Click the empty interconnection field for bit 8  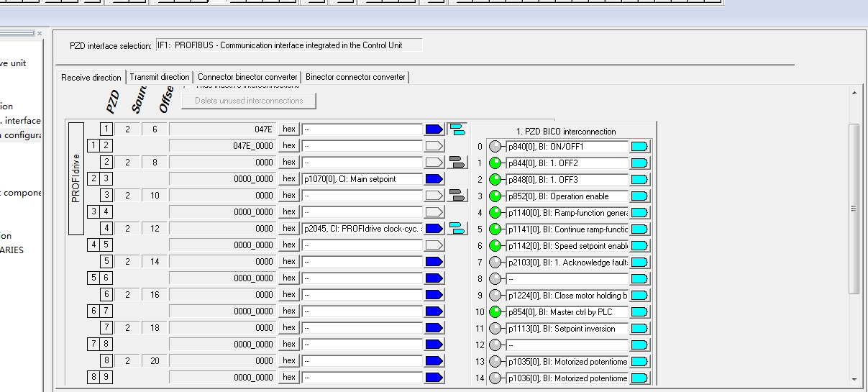(x=567, y=279)
